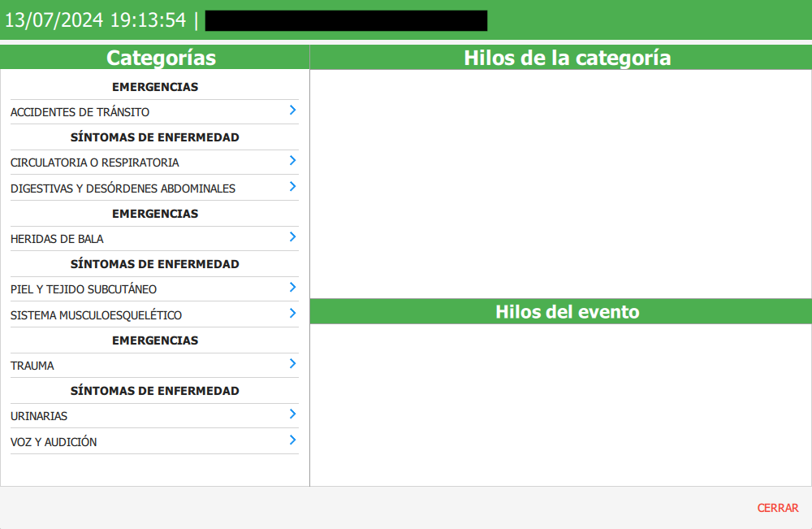This screenshot has height=529, width=812.
Task: Open TRAUMA via its arrow icon
Action: [x=292, y=364]
